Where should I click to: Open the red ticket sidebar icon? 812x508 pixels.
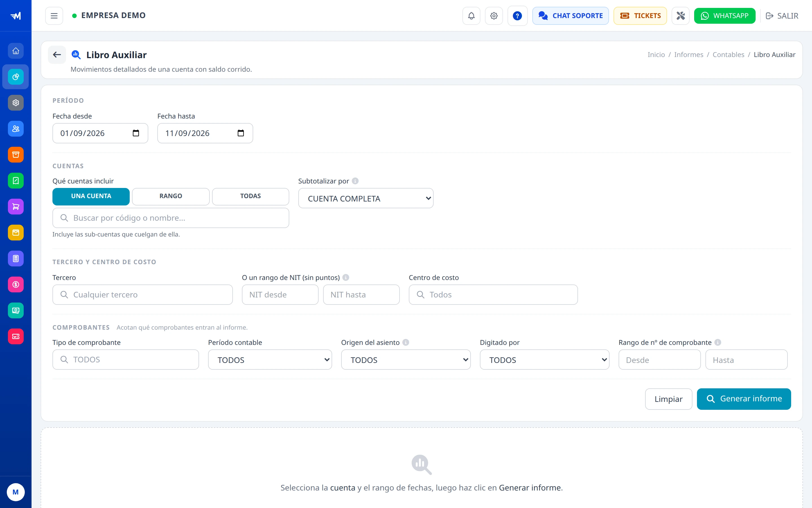click(x=16, y=336)
